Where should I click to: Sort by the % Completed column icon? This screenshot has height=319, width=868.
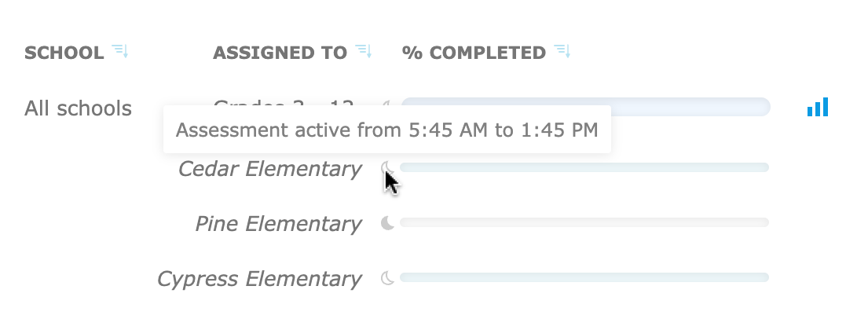coord(562,52)
